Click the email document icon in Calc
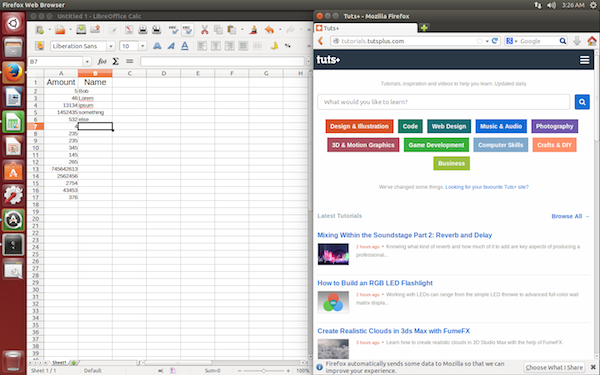 (95, 29)
